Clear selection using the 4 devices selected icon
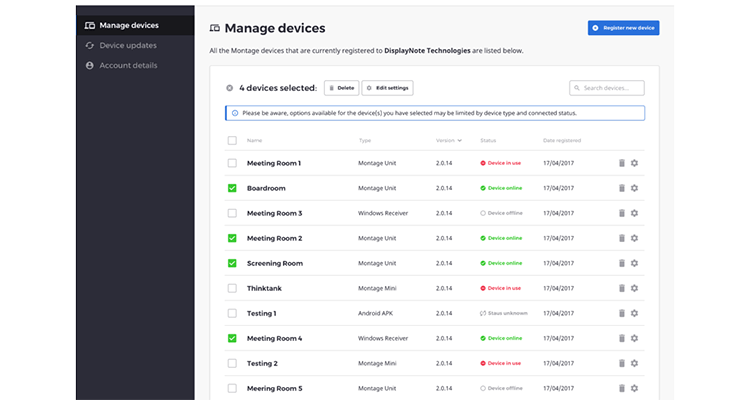Screen dimensions: 750x400 [x=230, y=88]
